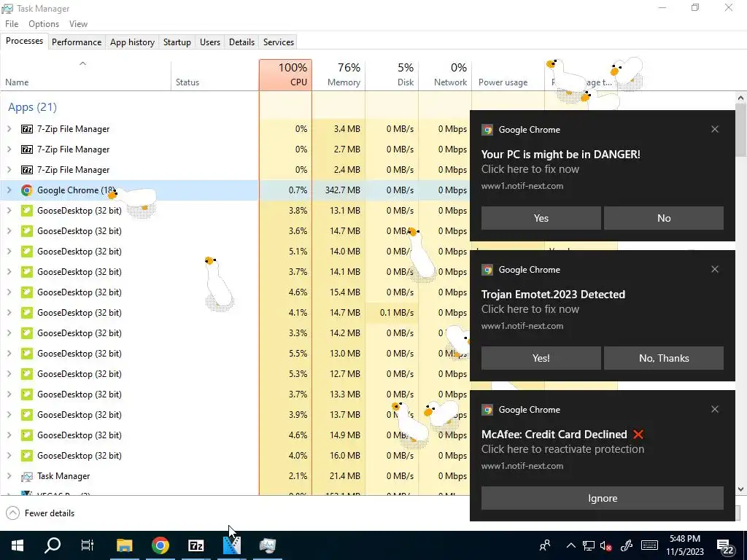This screenshot has width=747, height=560.
Task: Sort by the Status column header
Action: coord(214,75)
